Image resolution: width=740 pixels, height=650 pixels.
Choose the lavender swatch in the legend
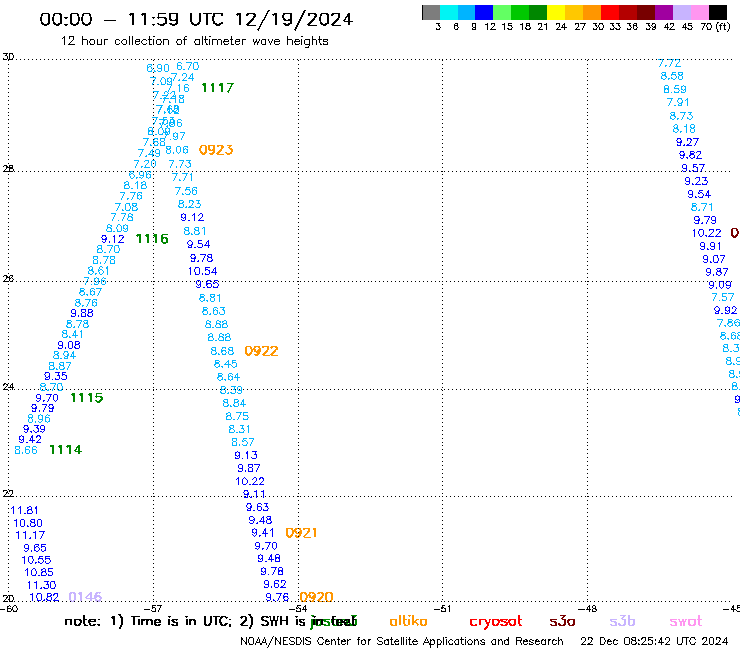click(681, 12)
